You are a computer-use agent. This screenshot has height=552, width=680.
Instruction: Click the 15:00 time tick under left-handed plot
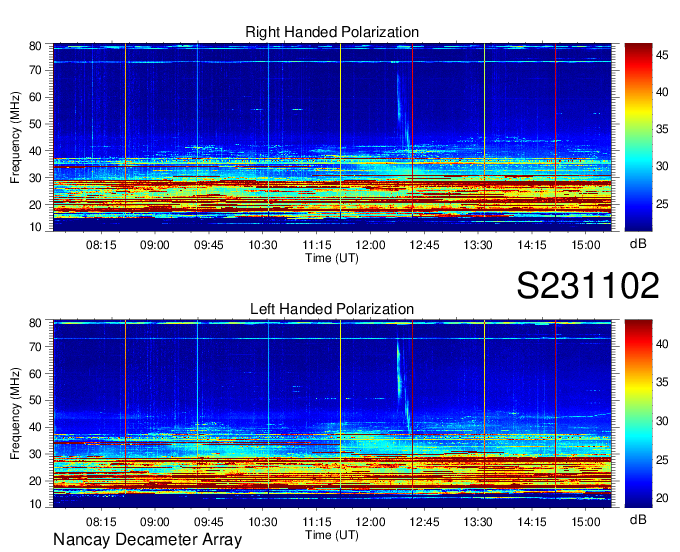pyautogui.click(x=586, y=522)
